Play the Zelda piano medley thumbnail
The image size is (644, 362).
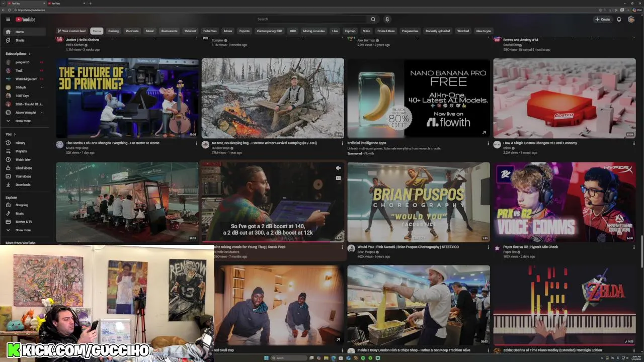tap(565, 305)
